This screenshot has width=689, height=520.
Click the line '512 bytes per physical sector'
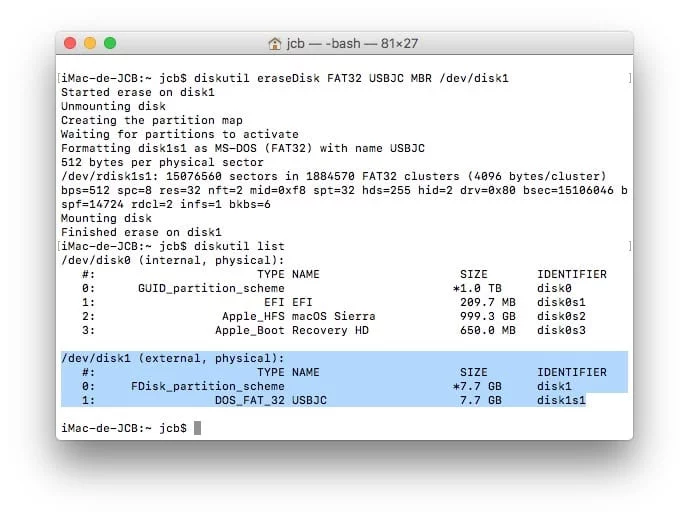pyautogui.click(x=162, y=162)
